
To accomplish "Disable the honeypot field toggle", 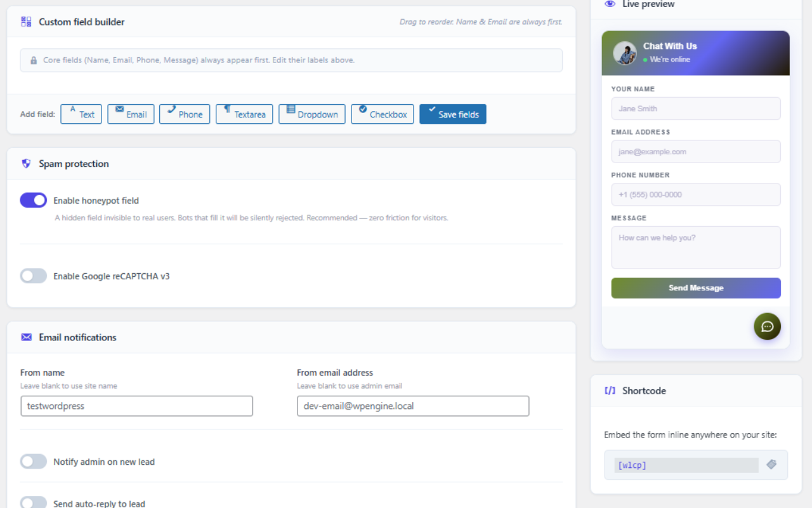I will [x=34, y=201].
